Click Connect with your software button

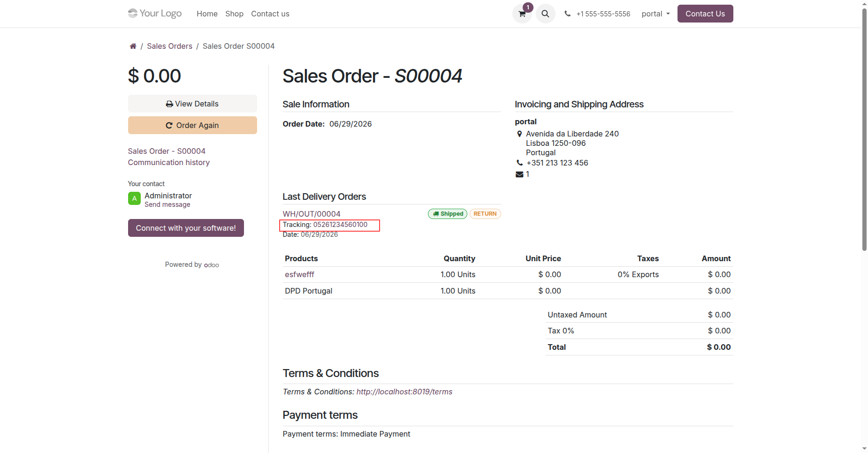186,228
